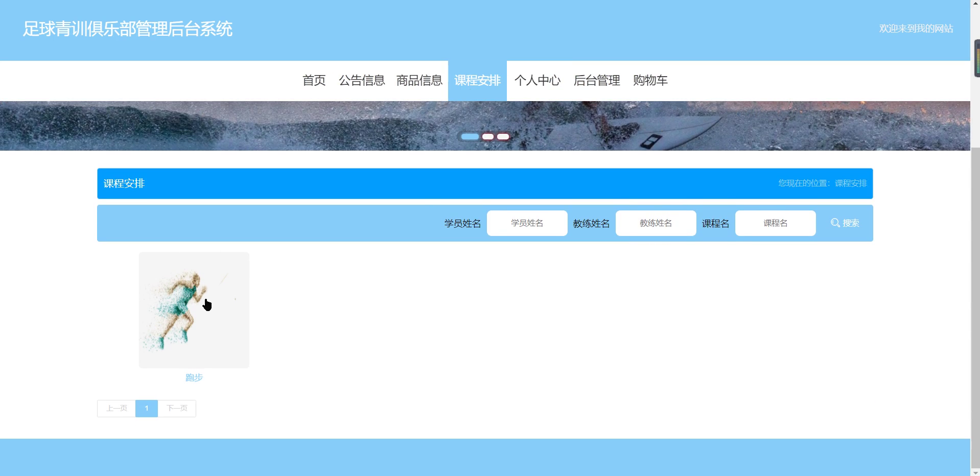Select the 课程安排 nav tab
980x476 pixels.
click(477, 81)
